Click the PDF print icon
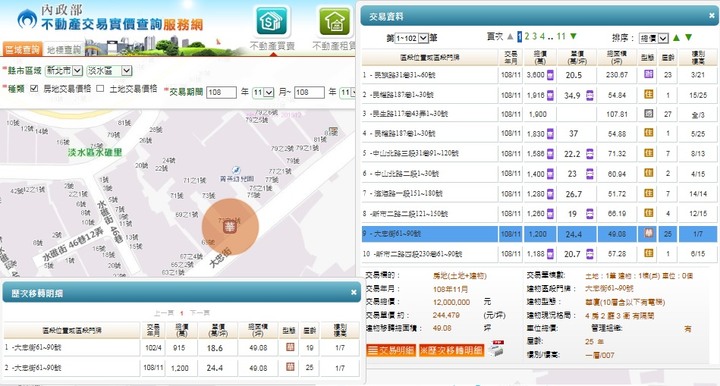Image resolution: width=720 pixels, height=386 pixels. pos(496,348)
